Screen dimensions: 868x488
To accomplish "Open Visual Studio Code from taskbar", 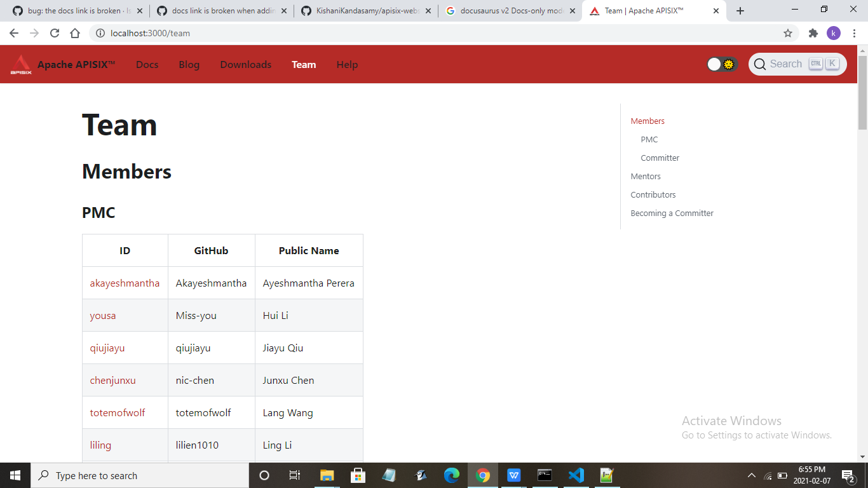I will (x=576, y=475).
